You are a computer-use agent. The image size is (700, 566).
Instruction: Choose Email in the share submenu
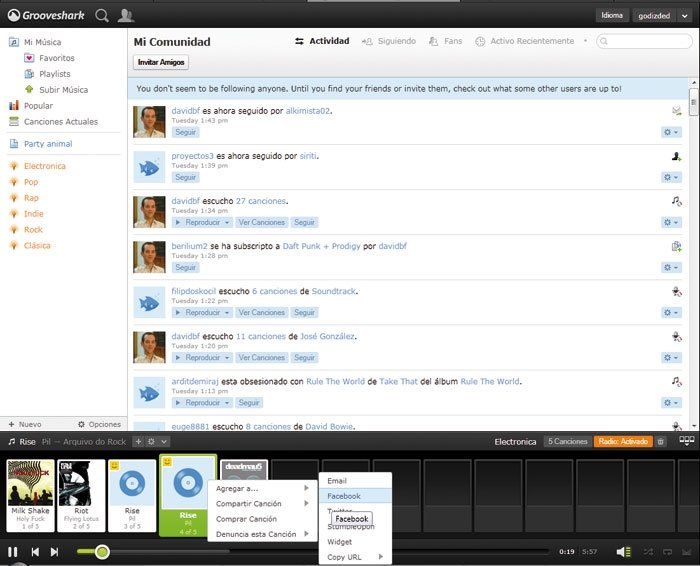(355, 481)
